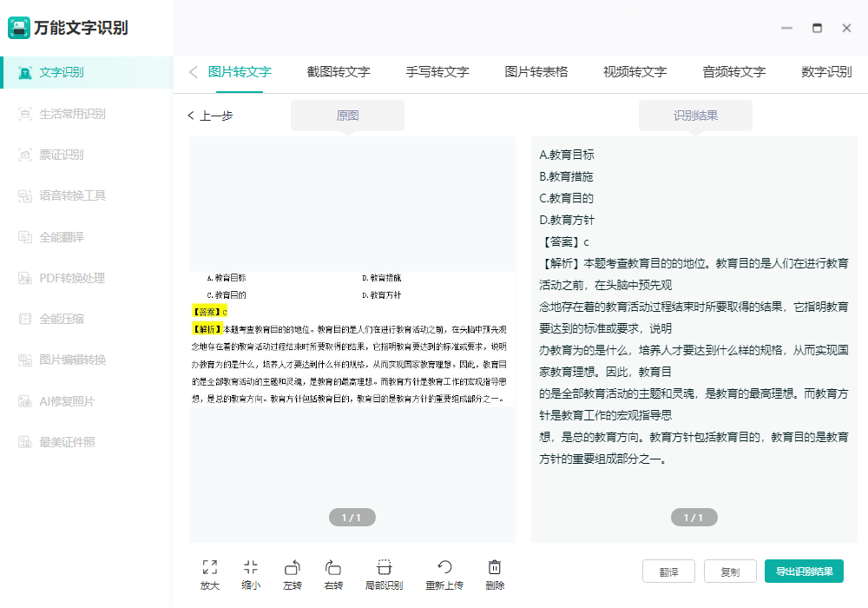The image size is (868, 608).
Task: Click the result line C.教育目的
Action: (566, 198)
